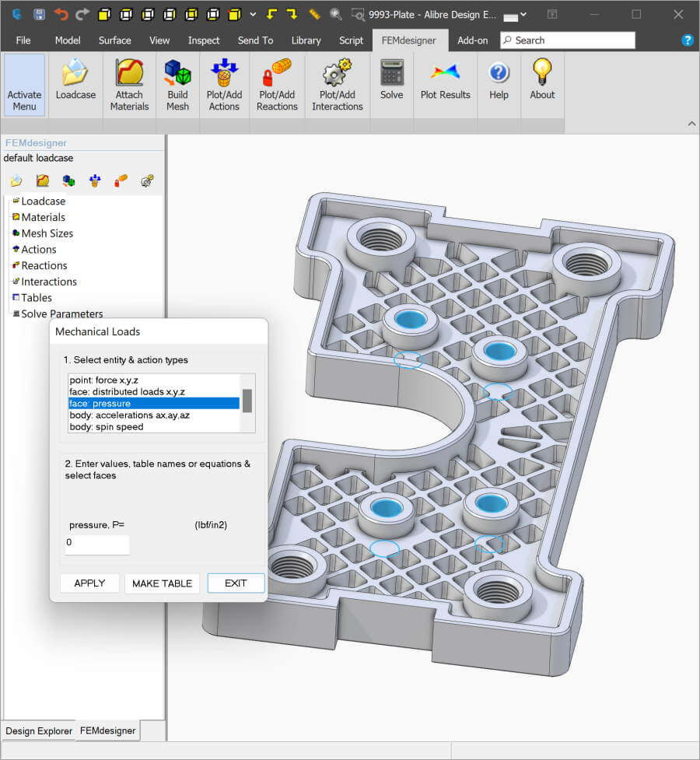The width and height of the screenshot is (700, 760).
Task: Click the mesh cubes icon in panel toolbar
Action: coord(69,180)
